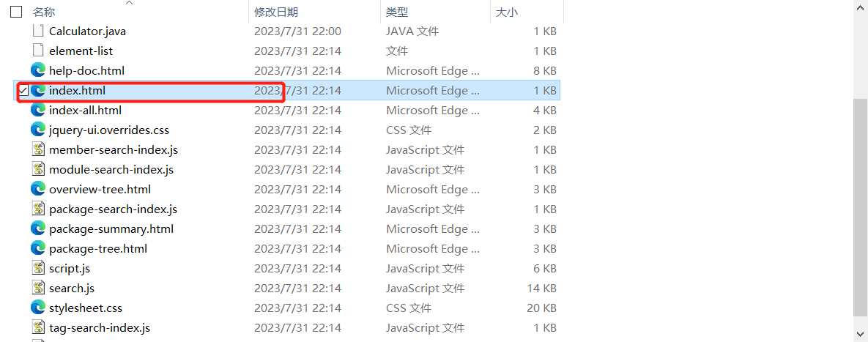Image resolution: width=868 pixels, height=342 pixels.
Task: Click the Edge icon beside package-summary.html
Action: tap(37, 228)
